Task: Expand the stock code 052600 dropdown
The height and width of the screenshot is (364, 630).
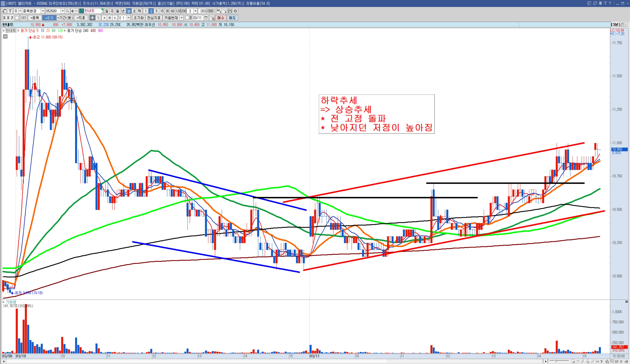Action: point(62,11)
